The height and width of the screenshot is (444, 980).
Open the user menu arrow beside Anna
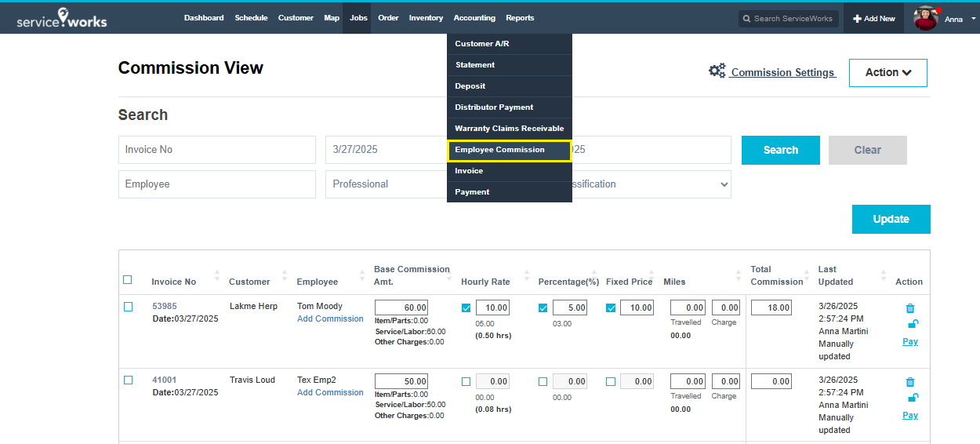pos(973,18)
